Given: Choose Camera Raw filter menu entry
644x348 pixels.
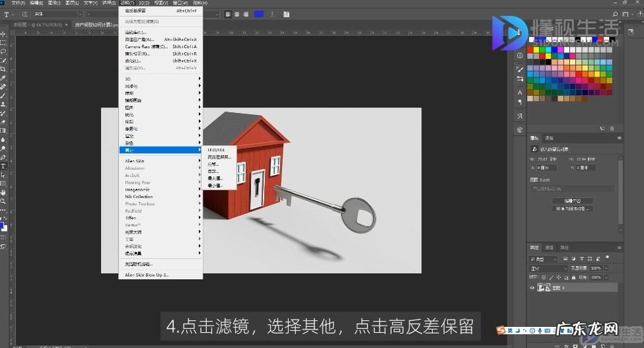Looking at the screenshot, I should click(161, 46).
